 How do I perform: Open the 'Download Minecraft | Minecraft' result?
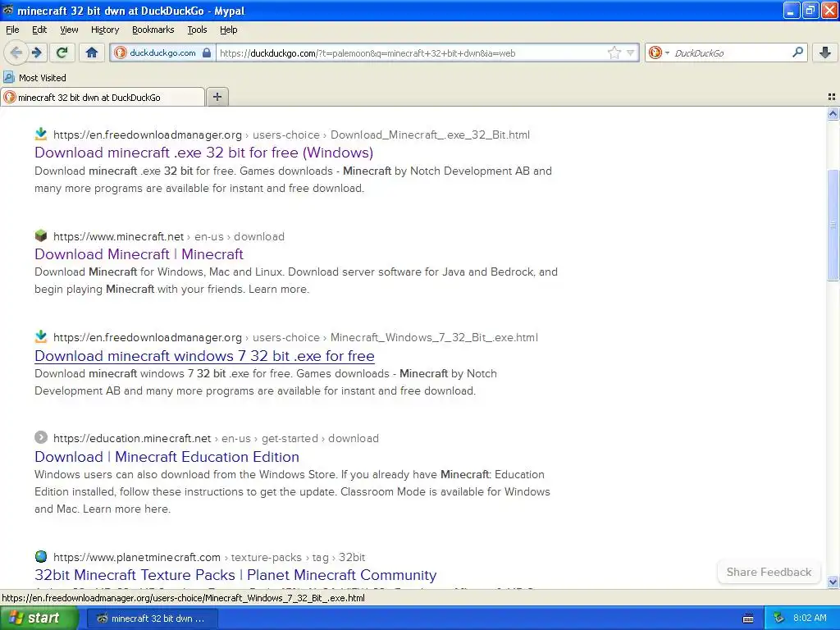coord(139,254)
